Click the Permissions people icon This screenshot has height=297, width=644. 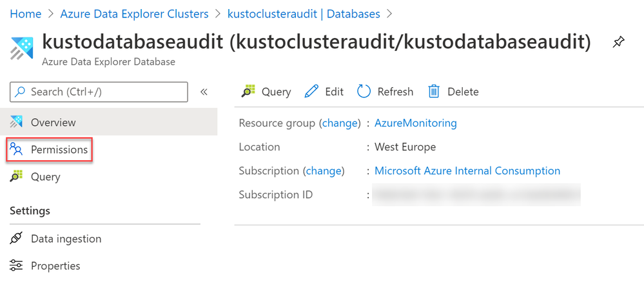click(x=16, y=149)
